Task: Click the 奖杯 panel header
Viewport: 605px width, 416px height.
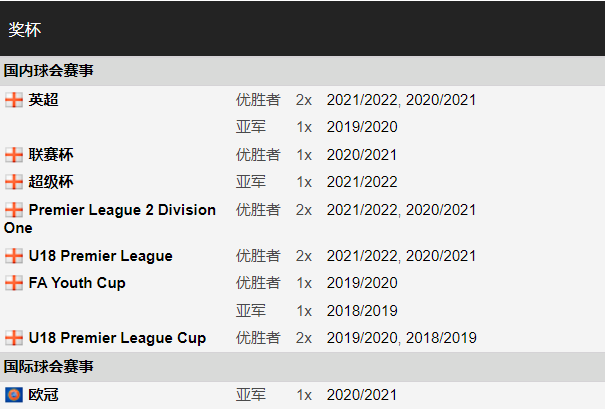Action: [302, 29]
